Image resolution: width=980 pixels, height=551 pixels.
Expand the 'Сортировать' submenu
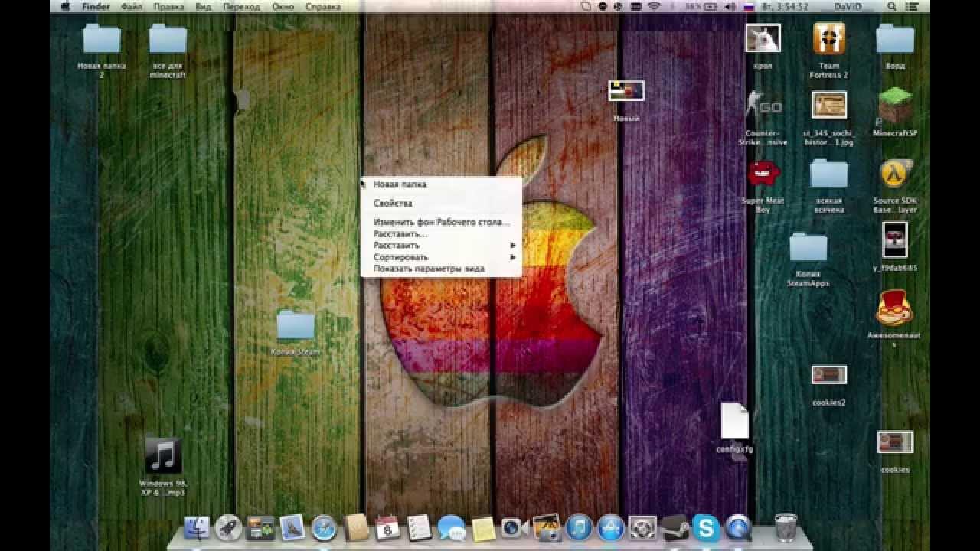pyautogui.click(x=441, y=257)
